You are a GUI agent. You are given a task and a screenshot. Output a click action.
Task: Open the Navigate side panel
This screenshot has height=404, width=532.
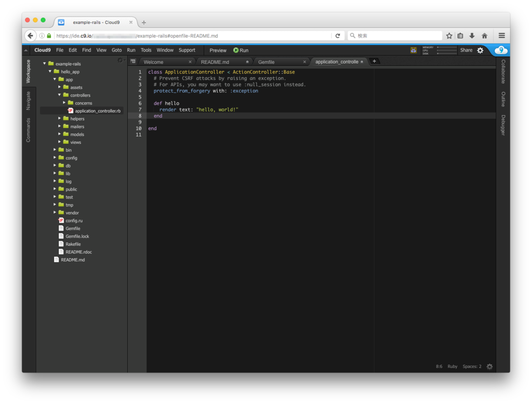click(28, 101)
